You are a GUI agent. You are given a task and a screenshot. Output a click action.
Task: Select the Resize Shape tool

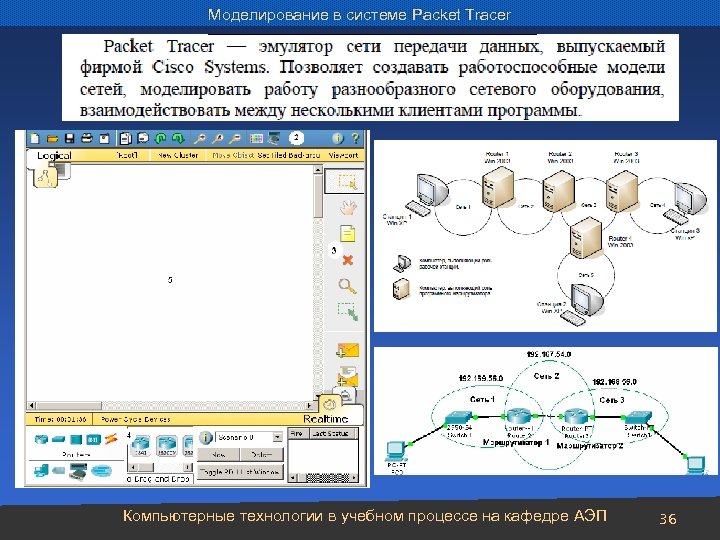click(x=348, y=312)
